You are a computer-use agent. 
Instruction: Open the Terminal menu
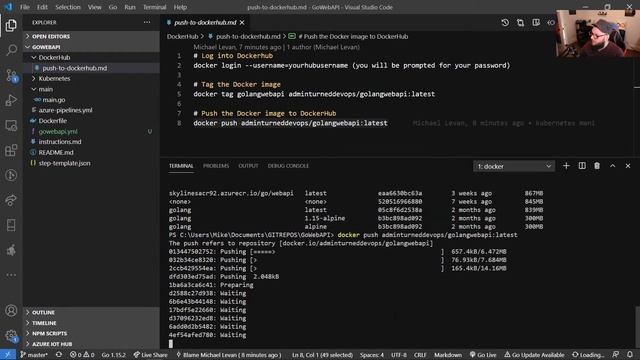point(154,7)
